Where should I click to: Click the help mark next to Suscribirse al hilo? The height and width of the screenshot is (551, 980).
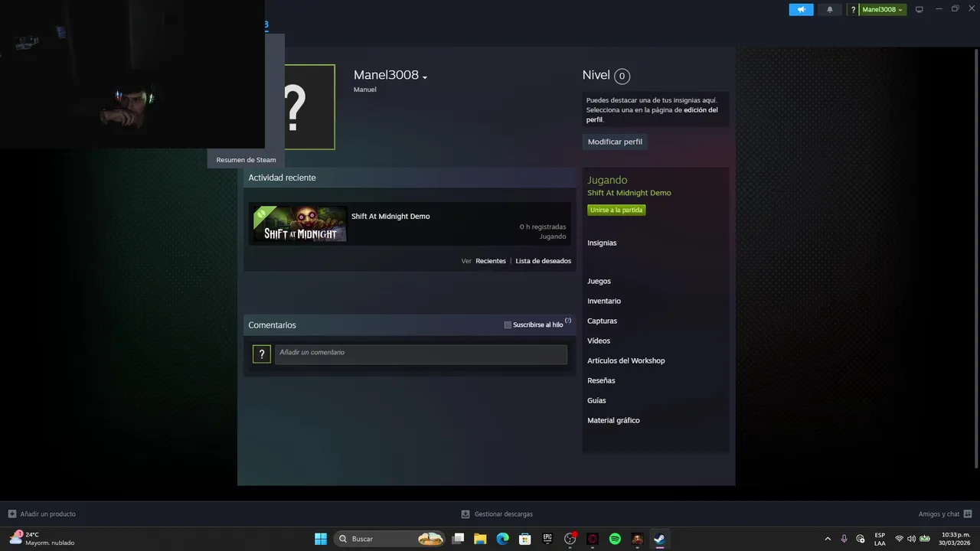click(x=568, y=321)
